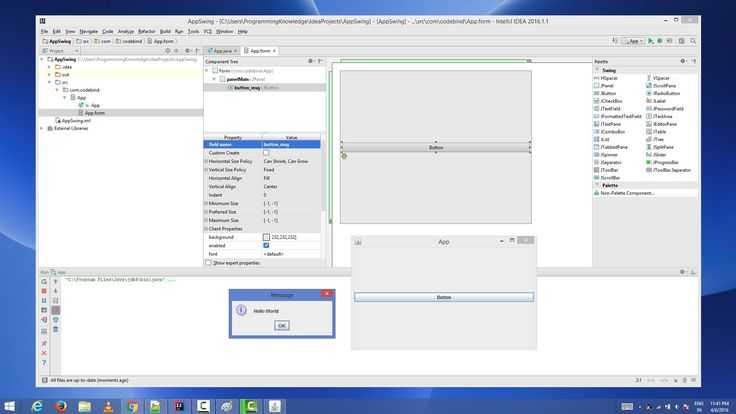Expand External Libraries node
This screenshot has width=736, height=414.
point(42,128)
